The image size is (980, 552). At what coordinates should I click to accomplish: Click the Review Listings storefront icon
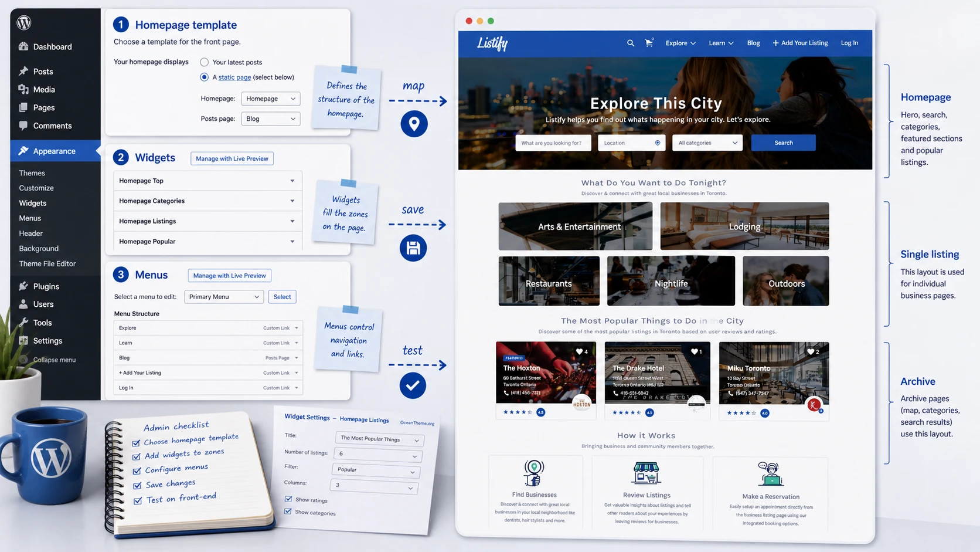[646, 473]
